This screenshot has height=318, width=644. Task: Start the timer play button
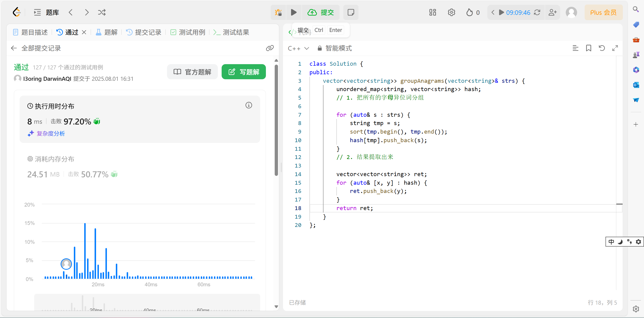pos(501,12)
